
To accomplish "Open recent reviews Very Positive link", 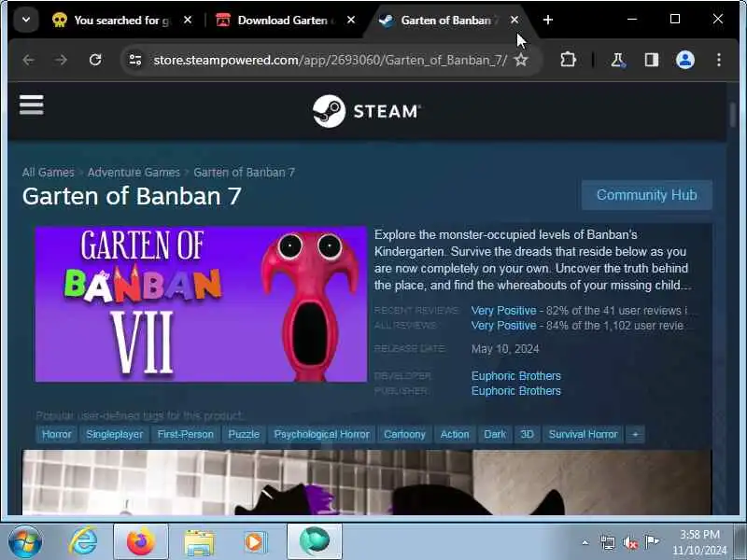I will (503, 311).
